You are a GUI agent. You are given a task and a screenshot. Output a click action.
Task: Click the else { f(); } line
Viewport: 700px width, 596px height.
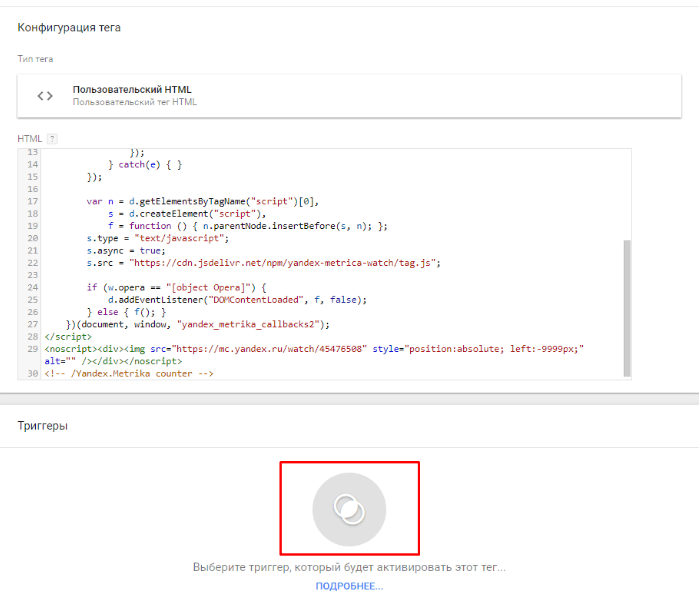(x=126, y=312)
